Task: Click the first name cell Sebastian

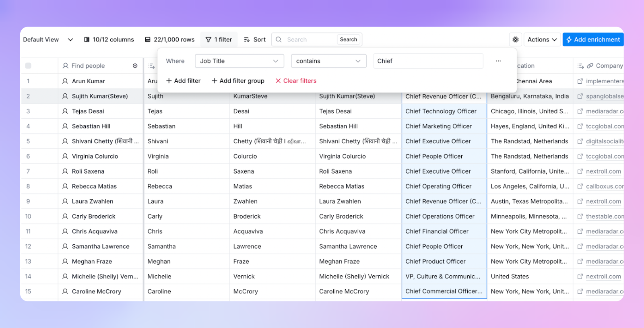Action: (186, 126)
